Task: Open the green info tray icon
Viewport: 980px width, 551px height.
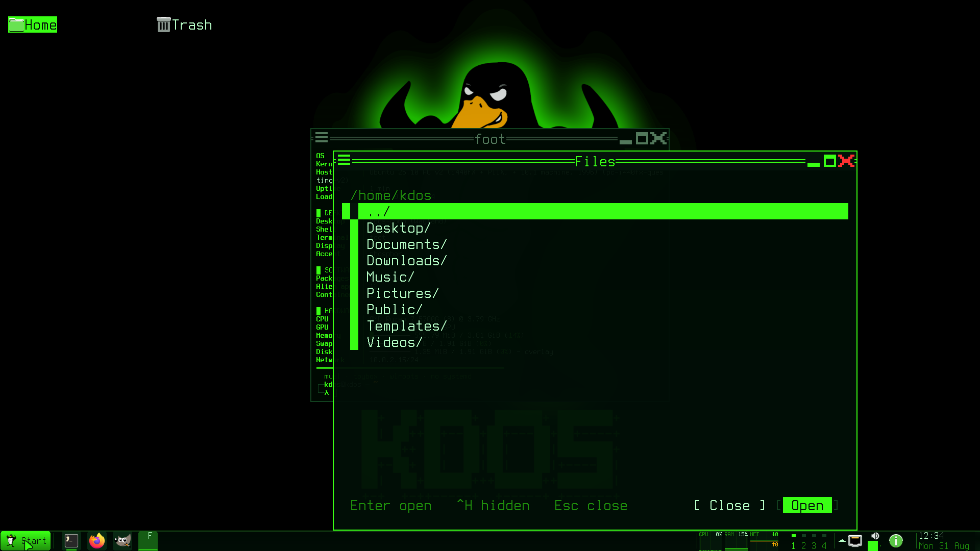Action: tap(896, 541)
